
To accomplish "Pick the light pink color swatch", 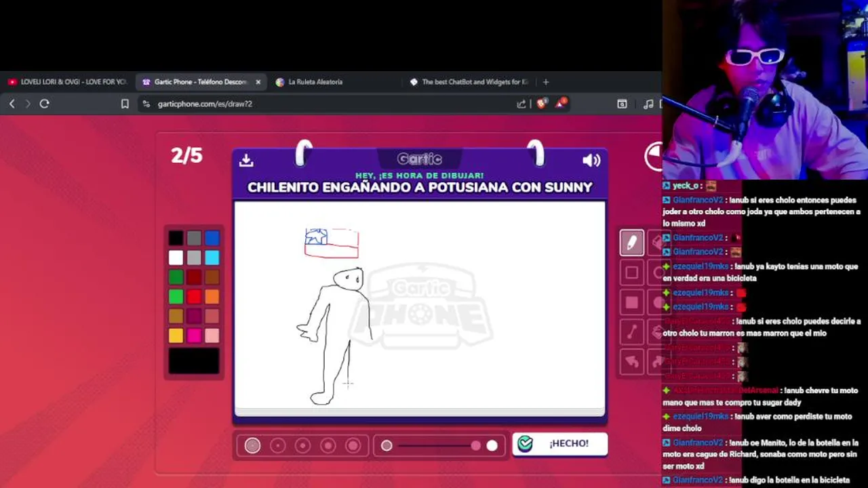I will [x=212, y=335].
